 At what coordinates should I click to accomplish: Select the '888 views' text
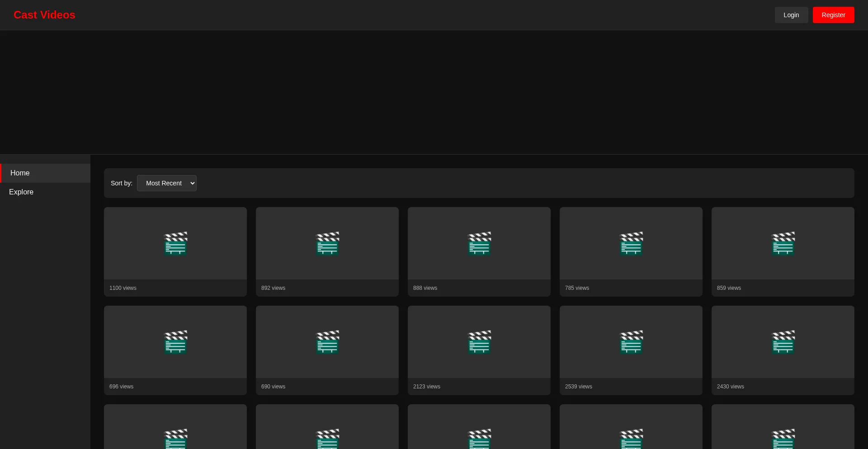(425, 288)
